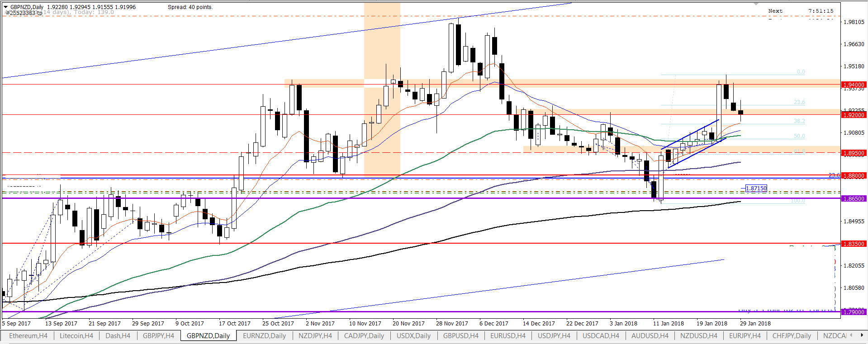Click the 1.92000 red price level label

[854, 115]
